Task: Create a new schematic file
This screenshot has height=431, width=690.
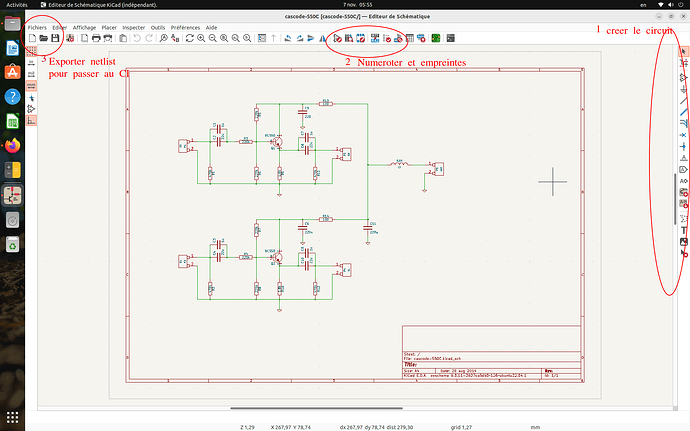Action: click(x=32, y=38)
